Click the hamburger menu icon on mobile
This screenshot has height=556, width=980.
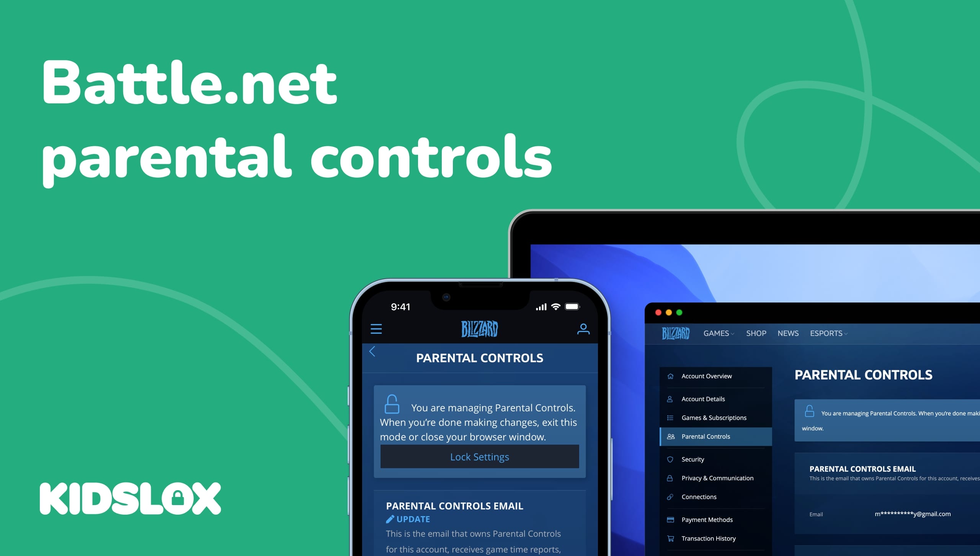coord(377,329)
